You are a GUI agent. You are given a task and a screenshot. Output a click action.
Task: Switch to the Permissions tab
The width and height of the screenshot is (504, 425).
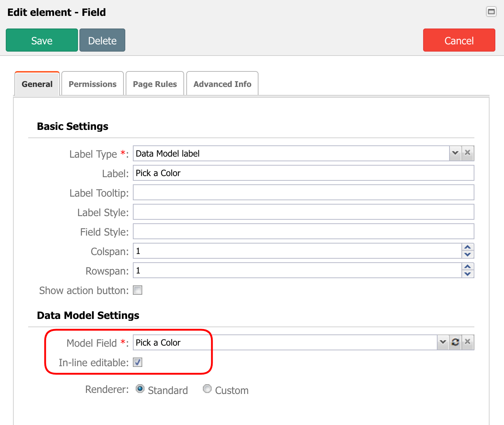[x=92, y=84]
